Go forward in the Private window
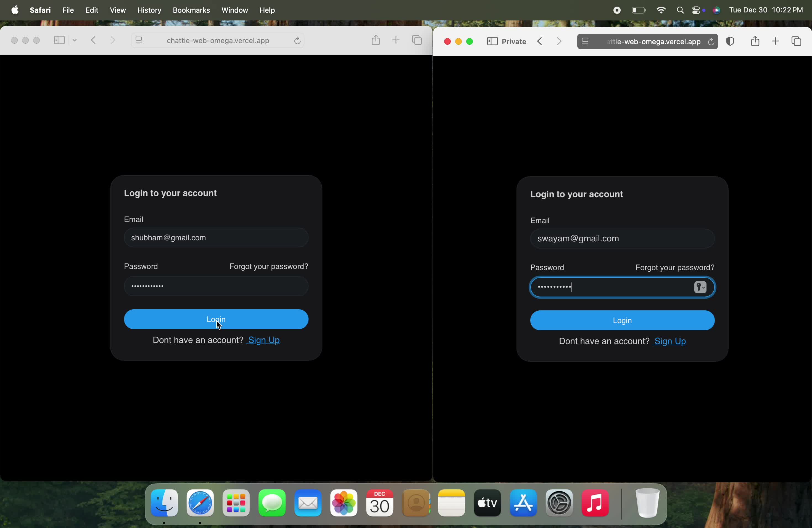Viewport: 812px width, 528px height. pos(559,42)
